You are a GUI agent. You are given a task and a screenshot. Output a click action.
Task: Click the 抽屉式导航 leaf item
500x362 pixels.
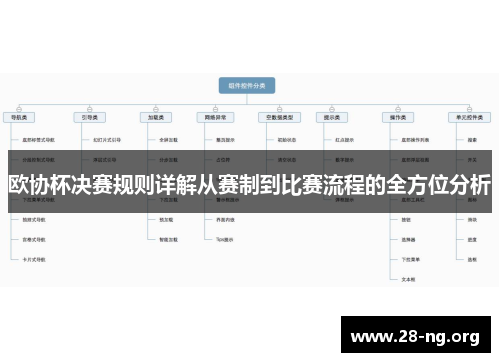coord(34,220)
